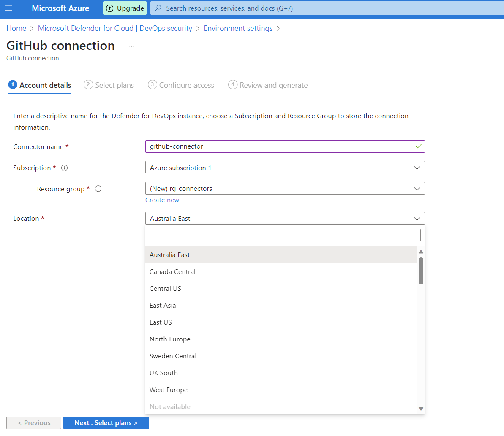Screen dimensions: 504x436
Task: Click the scroll up arrow in location list
Action: [x=421, y=252]
